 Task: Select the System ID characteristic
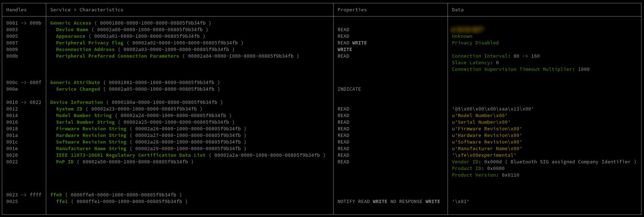[x=69, y=109]
